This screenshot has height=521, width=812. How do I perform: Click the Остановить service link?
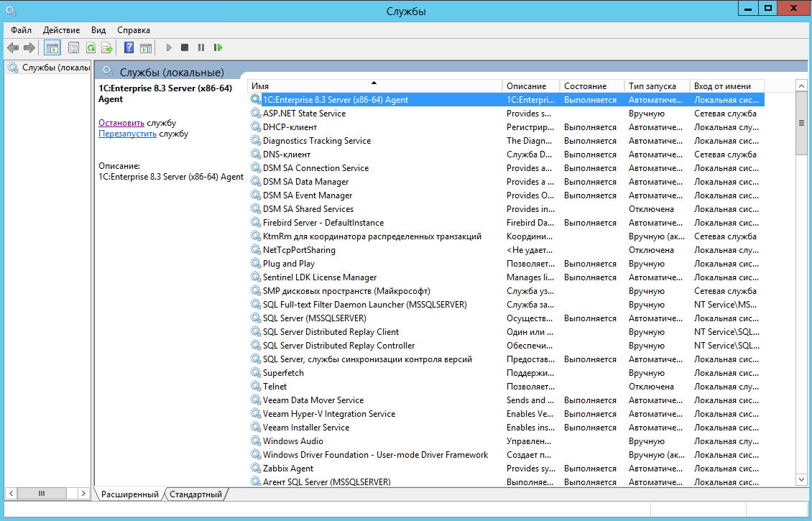tap(121, 123)
